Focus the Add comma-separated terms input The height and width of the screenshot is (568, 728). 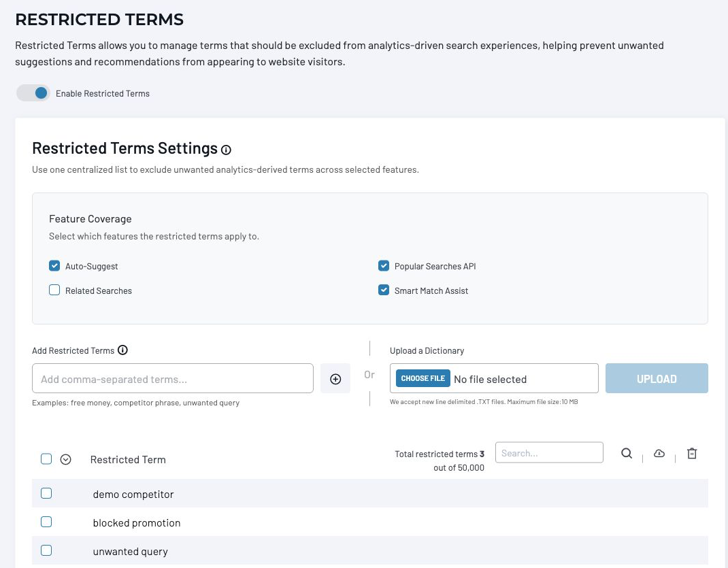(173, 379)
